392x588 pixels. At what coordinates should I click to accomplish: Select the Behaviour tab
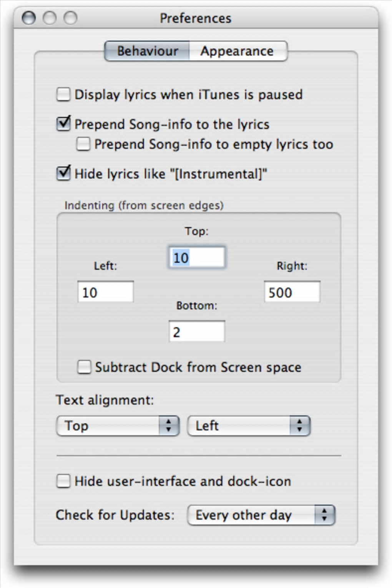(x=148, y=51)
